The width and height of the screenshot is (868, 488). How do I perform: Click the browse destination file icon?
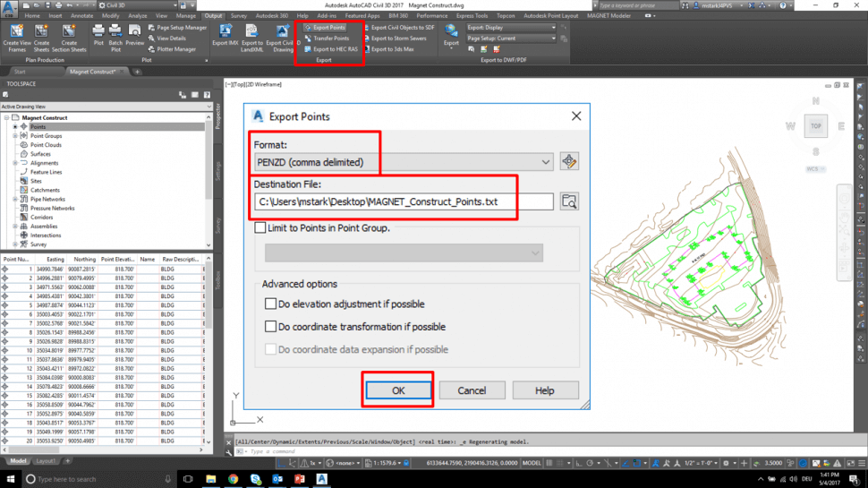(569, 201)
